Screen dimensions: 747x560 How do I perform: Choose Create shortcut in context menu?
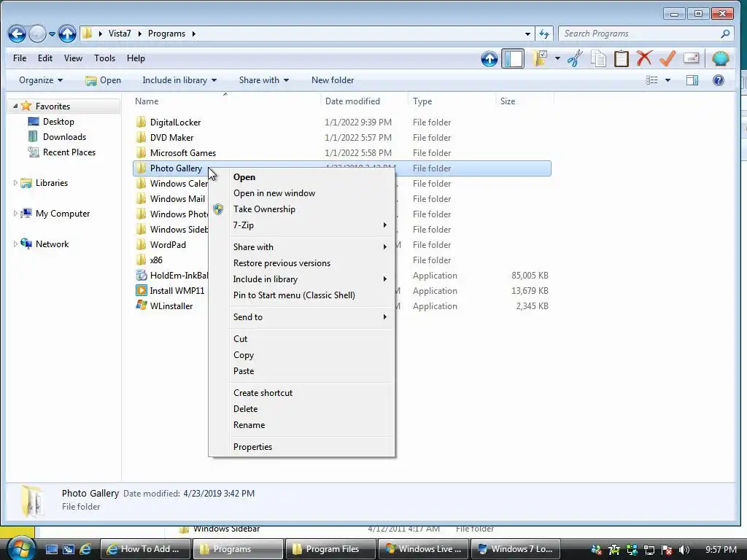coord(263,393)
